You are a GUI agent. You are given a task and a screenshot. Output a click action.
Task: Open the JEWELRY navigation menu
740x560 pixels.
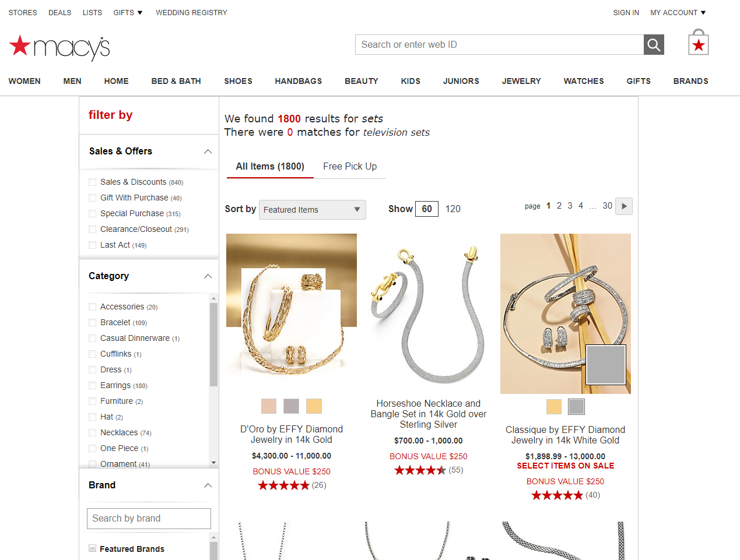coord(521,81)
